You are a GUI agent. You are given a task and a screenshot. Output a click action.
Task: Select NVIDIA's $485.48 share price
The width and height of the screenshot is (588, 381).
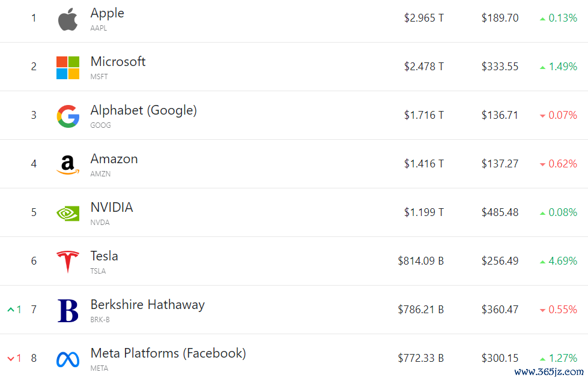pyautogui.click(x=500, y=212)
